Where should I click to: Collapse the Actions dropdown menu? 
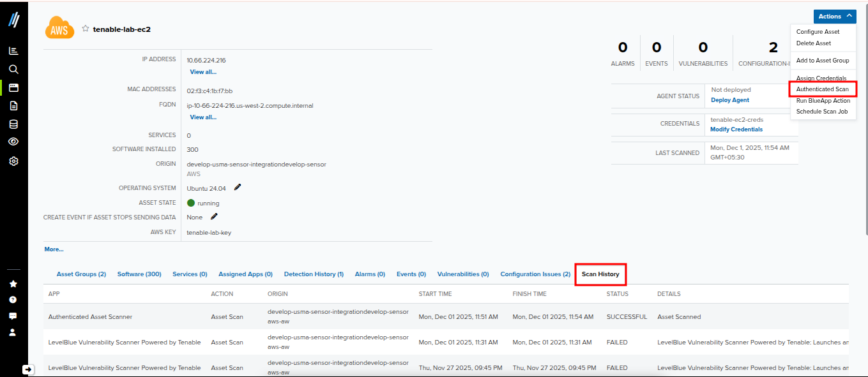[835, 17]
